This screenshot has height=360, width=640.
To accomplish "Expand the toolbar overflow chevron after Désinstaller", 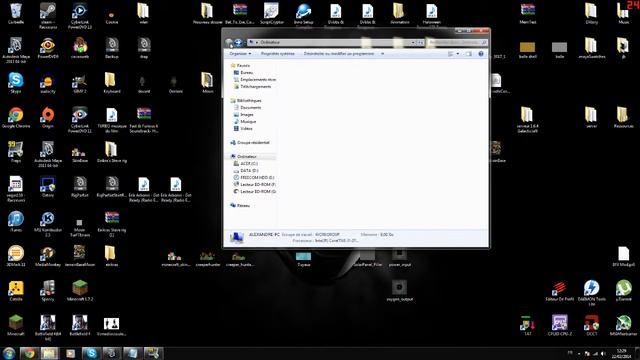I will coord(382,54).
